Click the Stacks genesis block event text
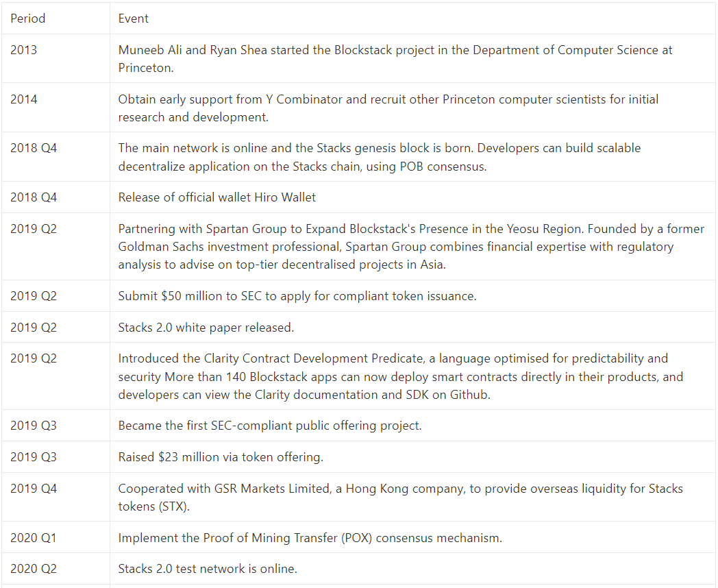Image resolution: width=718 pixels, height=588 pixels. point(379,157)
